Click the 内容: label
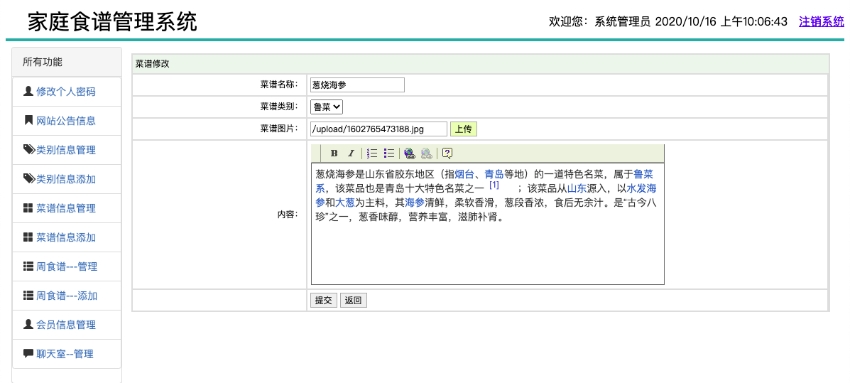The width and height of the screenshot is (850, 383). coord(287,214)
